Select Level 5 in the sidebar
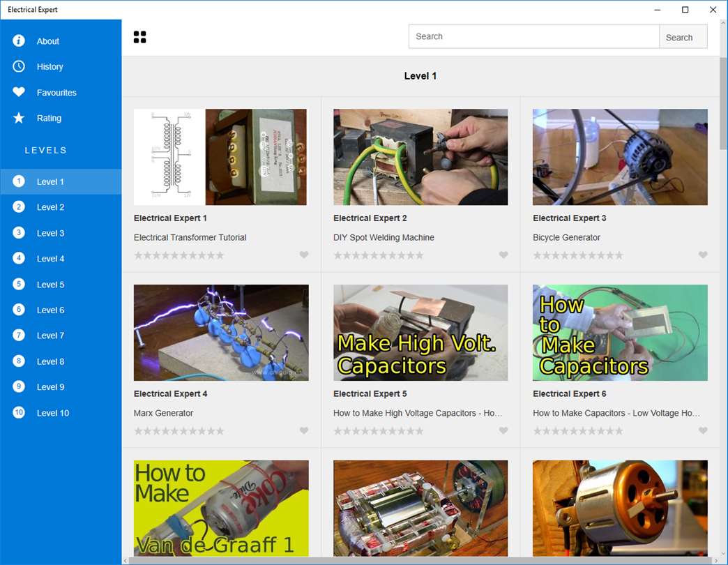The image size is (728, 565). pyautogui.click(x=61, y=284)
